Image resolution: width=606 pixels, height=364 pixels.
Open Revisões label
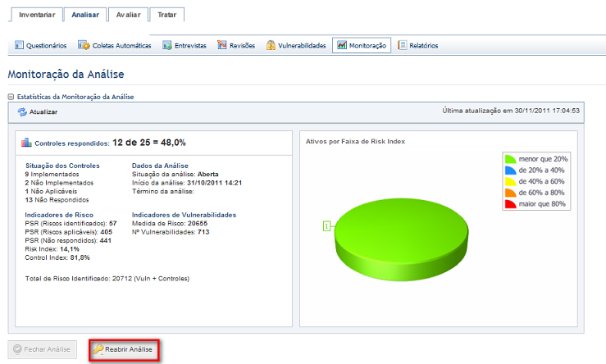pyautogui.click(x=243, y=46)
